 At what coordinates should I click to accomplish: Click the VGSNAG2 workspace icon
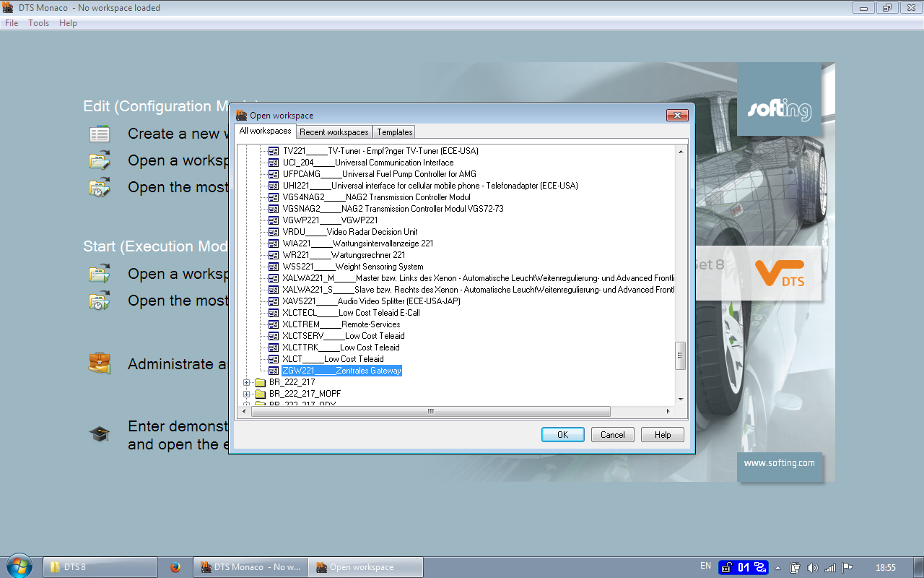coord(274,209)
